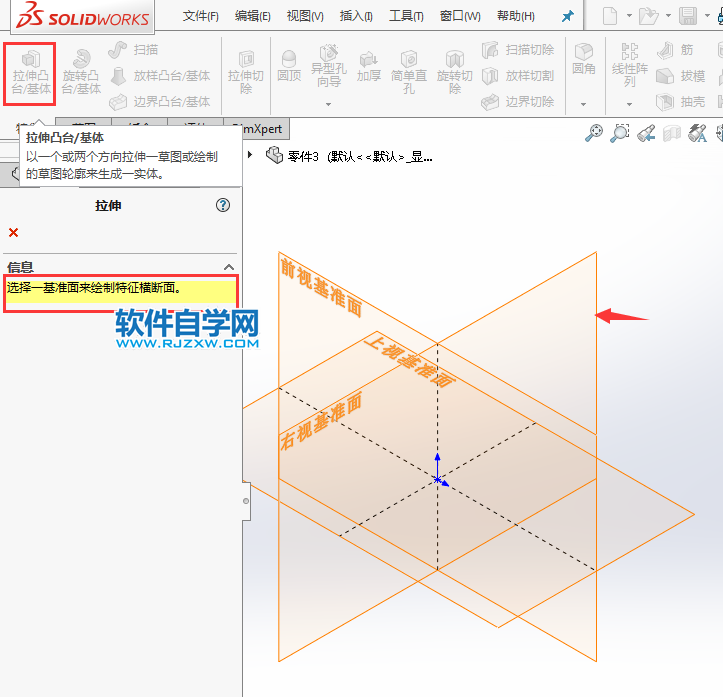Click the 线性阵列 linear pattern tool
The height and width of the screenshot is (697, 723).
pyautogui.click(x=629, y=65)
